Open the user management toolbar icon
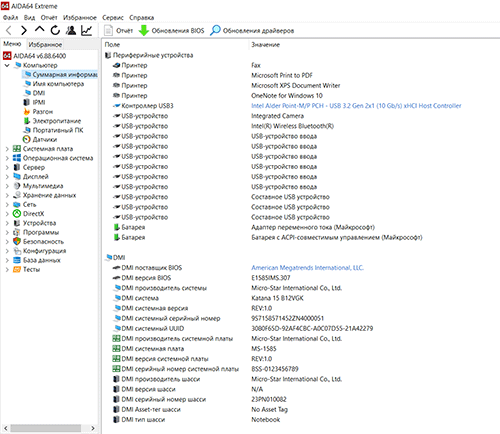This screenshot has width=500, height=434. (x=71, y=30)
